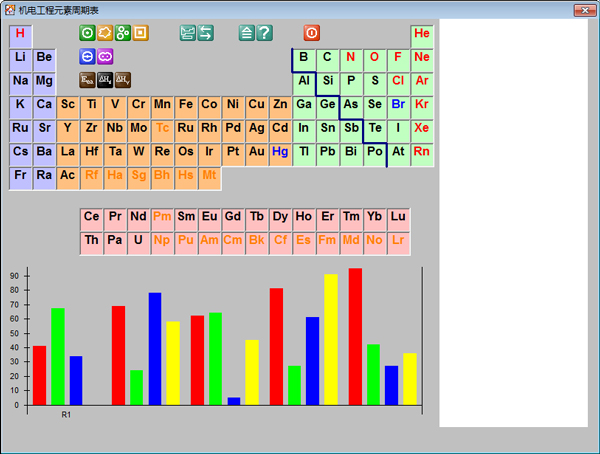Open help with the question mark icon
Screen dimensions: 600x454
tap(264, 33)
